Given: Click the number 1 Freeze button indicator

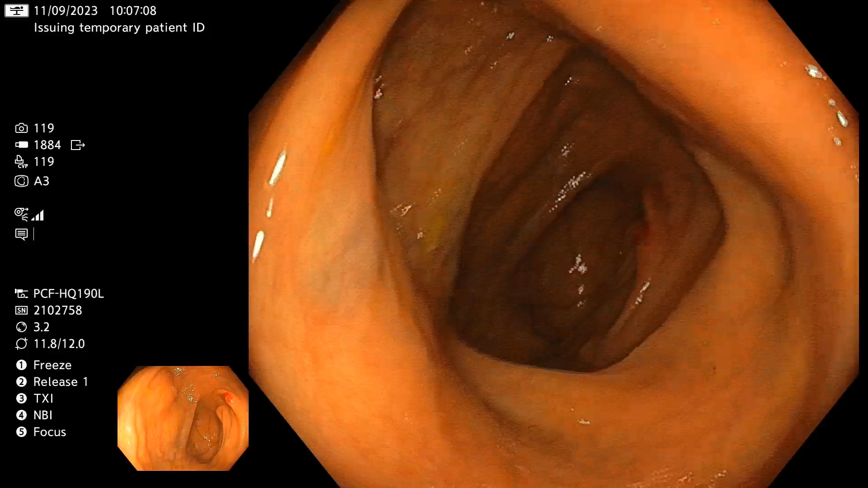Looking at the screenshot, I should (21, 365).
